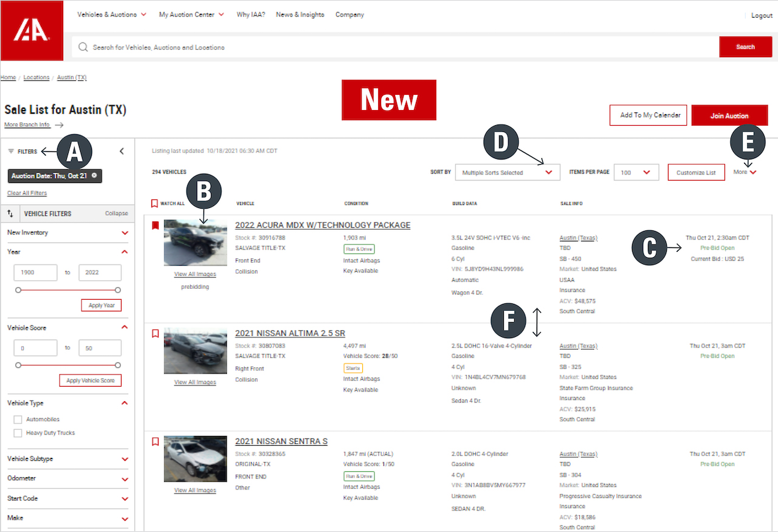Collapse the filters panel with the left chevron

[122, 151]
